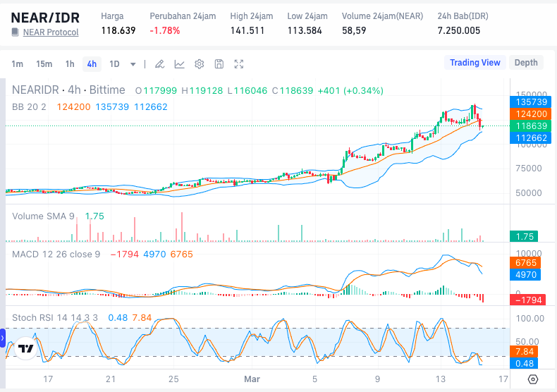Image resolution: width=557 pixels, height=392 pixels.
Task: Click the Low 24jam value 113.584
Action: click(305, 30)
